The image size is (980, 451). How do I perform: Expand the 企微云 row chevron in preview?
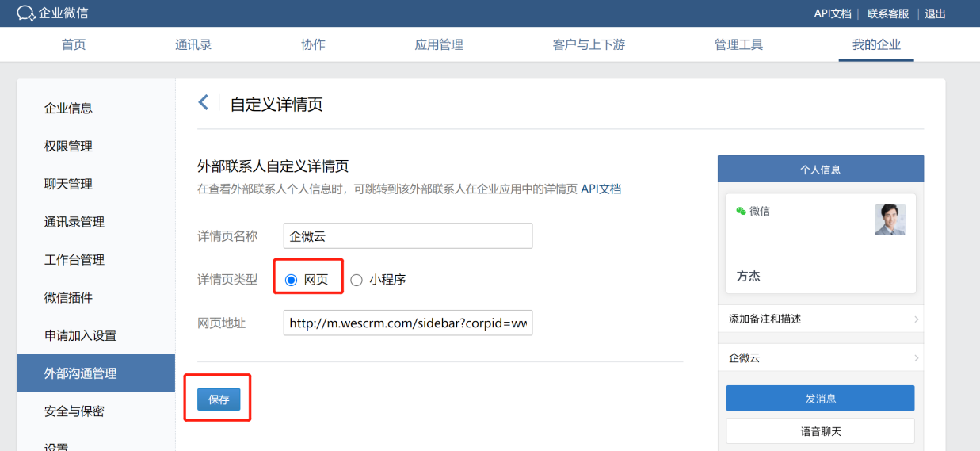916,358
